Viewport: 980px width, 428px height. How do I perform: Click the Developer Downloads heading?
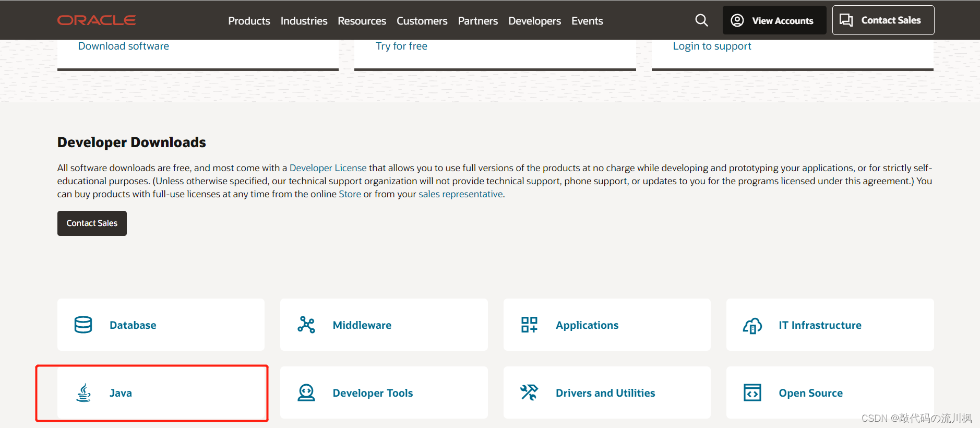point(132,142)
